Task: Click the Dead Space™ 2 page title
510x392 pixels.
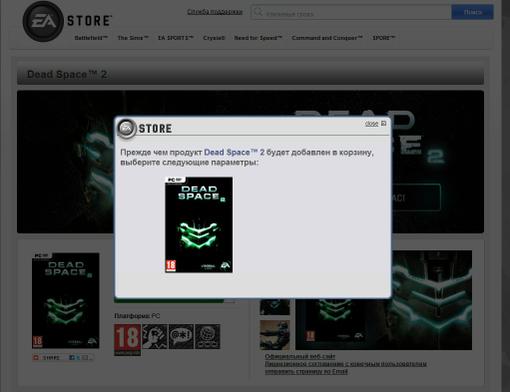Action: pyautogui.click(x=67, y=74)
